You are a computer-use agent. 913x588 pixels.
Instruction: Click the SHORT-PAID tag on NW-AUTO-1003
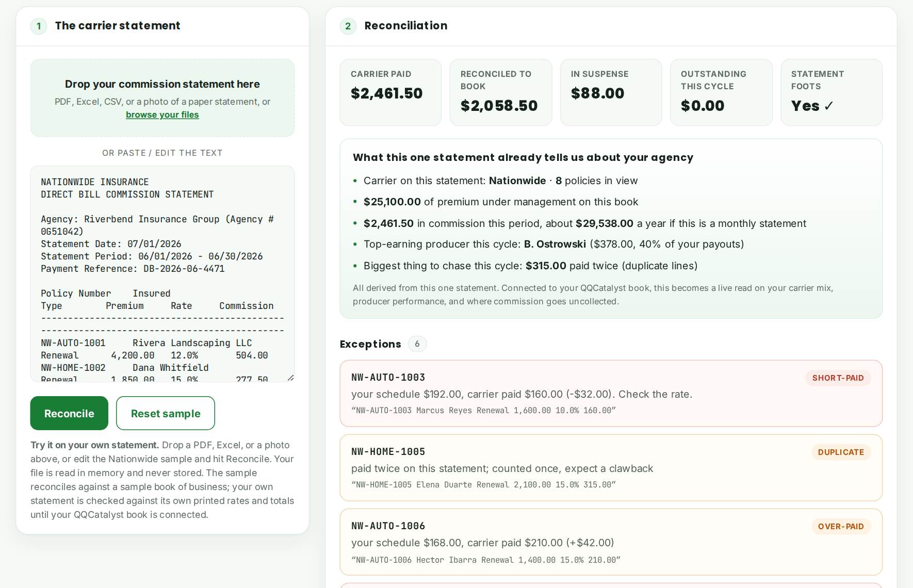click(x=838, y=378)
